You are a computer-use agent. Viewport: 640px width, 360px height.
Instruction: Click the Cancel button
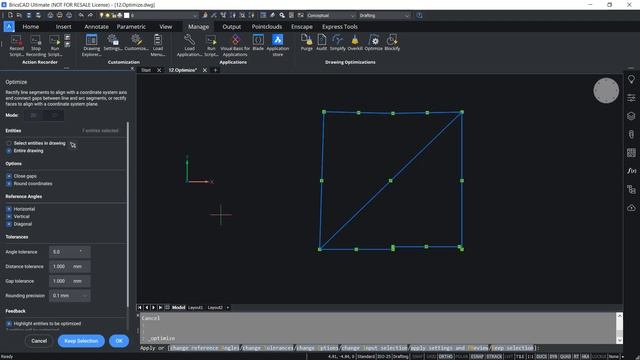[x=39, y=341]
